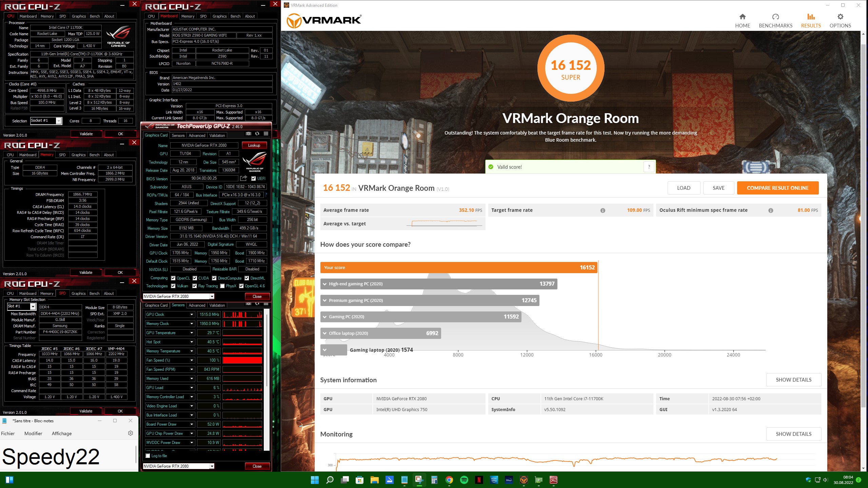868x488 pixels.
Task: Open Task View icon in taskbar
Action: [x=345, y=480]
